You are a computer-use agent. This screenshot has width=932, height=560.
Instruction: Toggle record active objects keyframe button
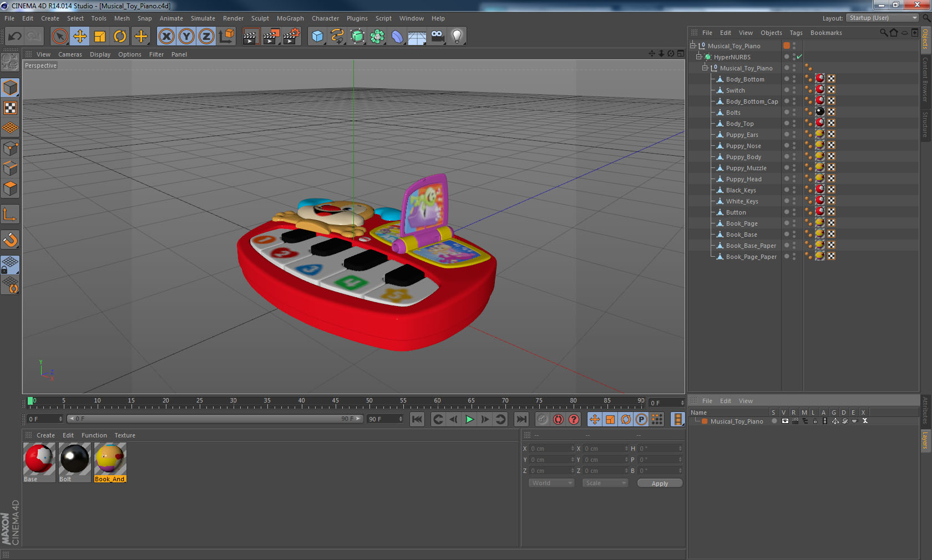pyautogui.click(x=543, y=419)
